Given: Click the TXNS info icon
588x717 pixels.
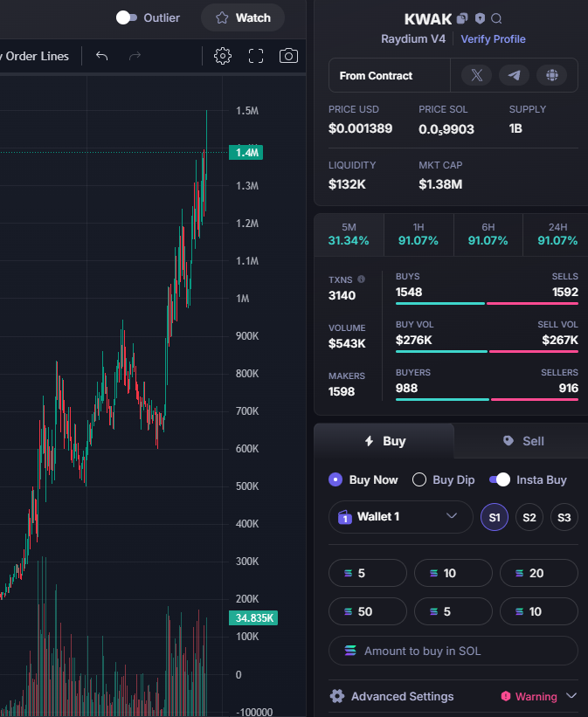Looking at the screenshot, I should (361, 279).
